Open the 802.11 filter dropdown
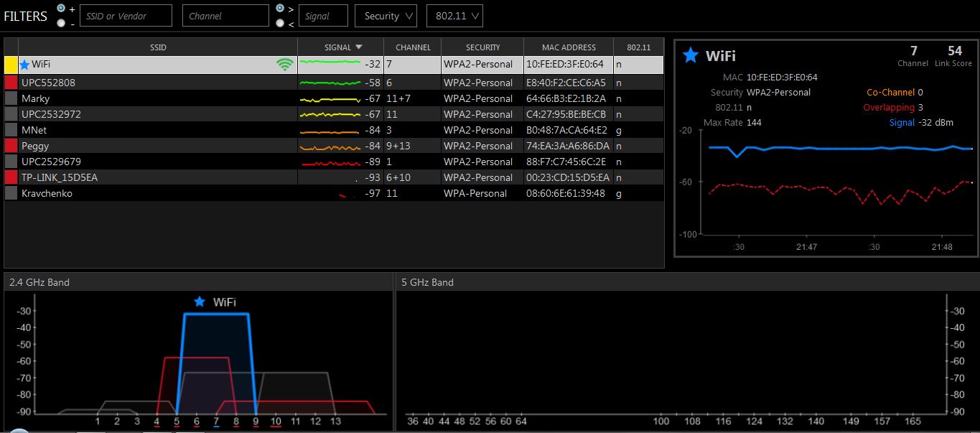The height and width of the screenshot is (433, 980). coord(454,16)
